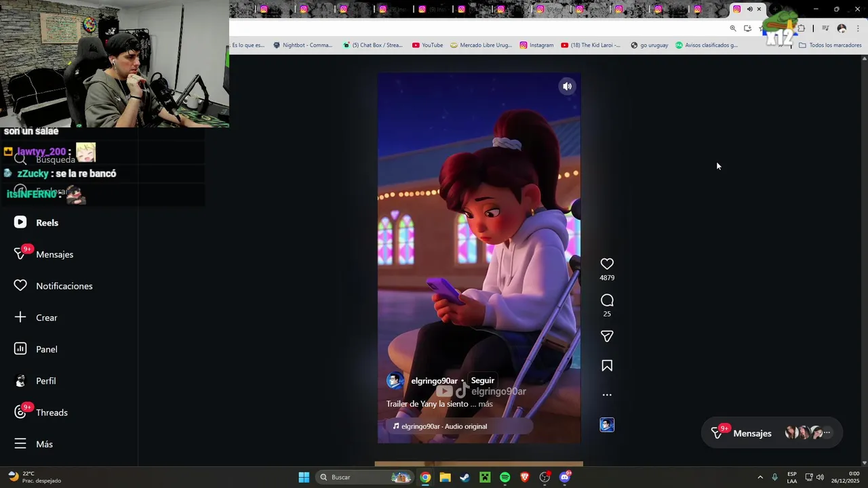Click the Reels play icon in sidebar
868x488 pixels.
(20, 222)
